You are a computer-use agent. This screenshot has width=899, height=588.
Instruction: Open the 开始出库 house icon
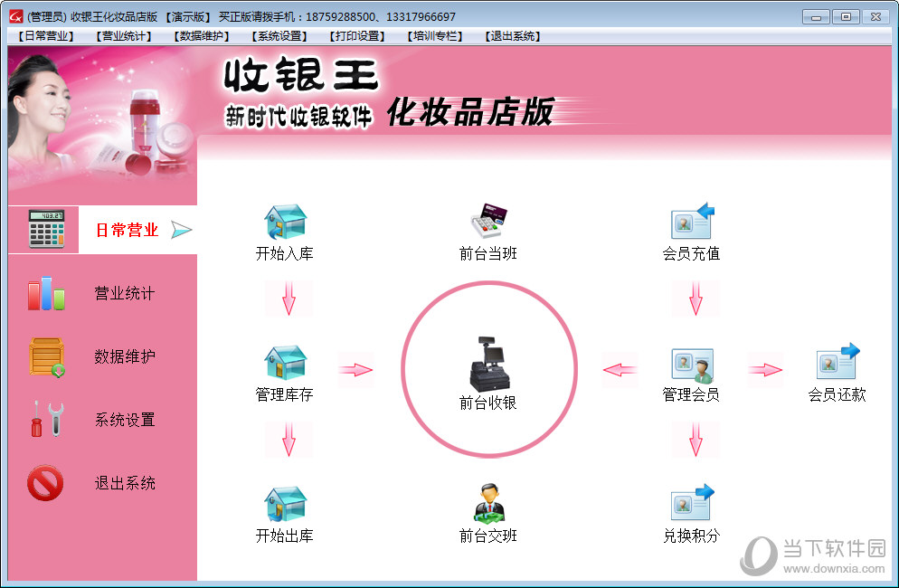[x=286, y=504]
